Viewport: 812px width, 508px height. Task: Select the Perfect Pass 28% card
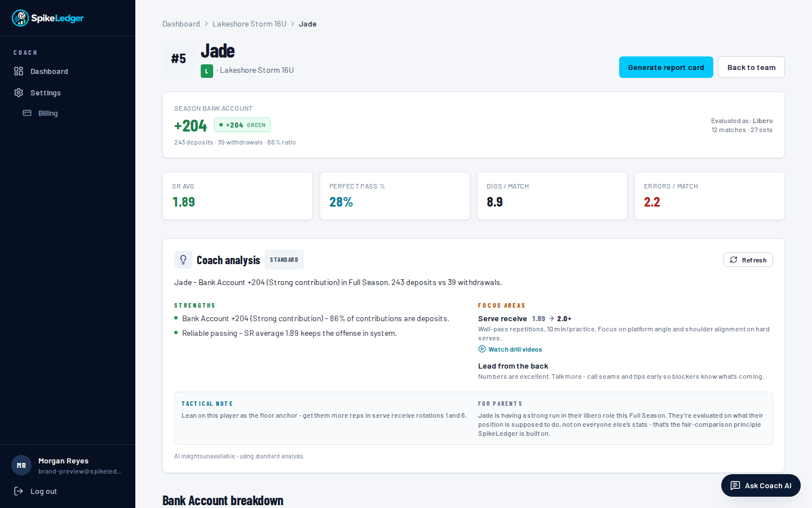395,196
